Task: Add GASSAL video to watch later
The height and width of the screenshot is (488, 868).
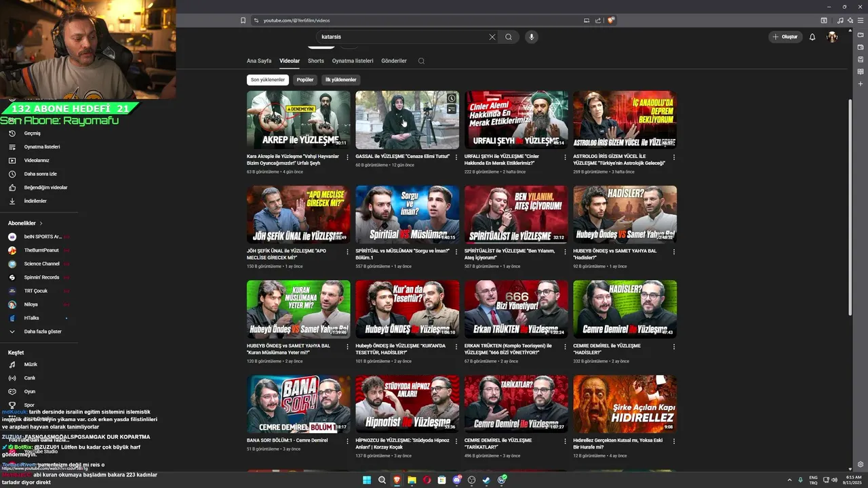Action: pyautogui.click(x=452, y=99)
